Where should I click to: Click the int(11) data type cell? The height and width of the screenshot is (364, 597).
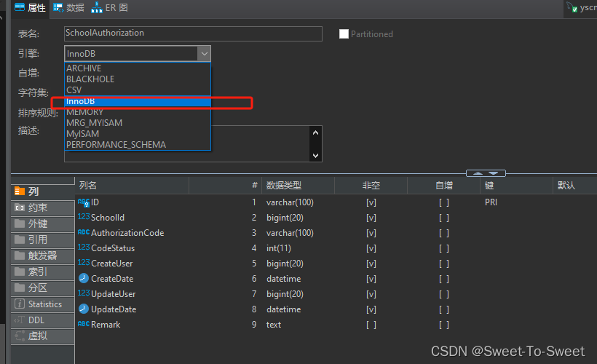[279, 248]
